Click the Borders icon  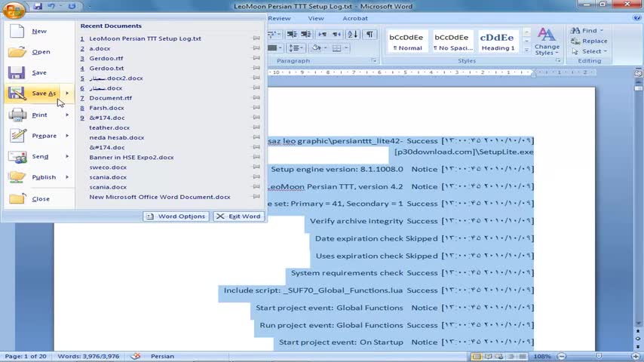(336, 48)
